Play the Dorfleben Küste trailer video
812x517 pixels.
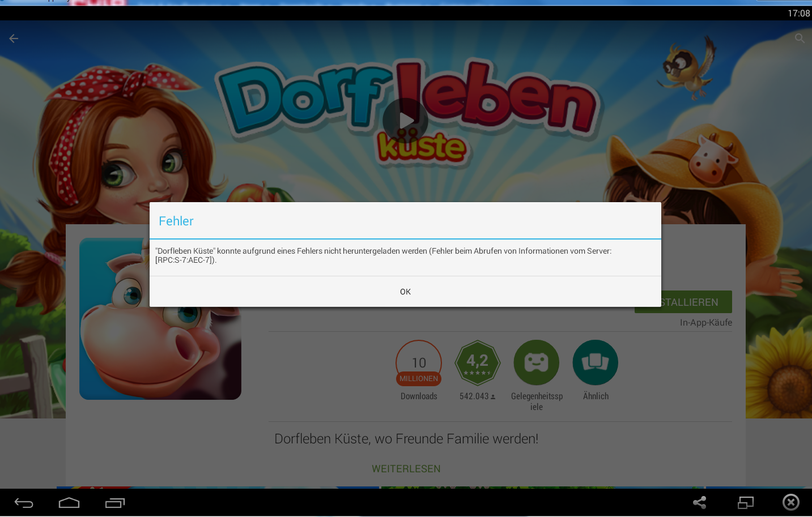point(405,121)
